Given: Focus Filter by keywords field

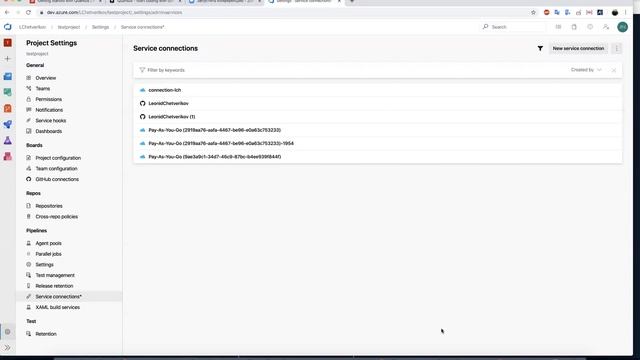Looking at the screenshot, I should [x=351, y=70].
